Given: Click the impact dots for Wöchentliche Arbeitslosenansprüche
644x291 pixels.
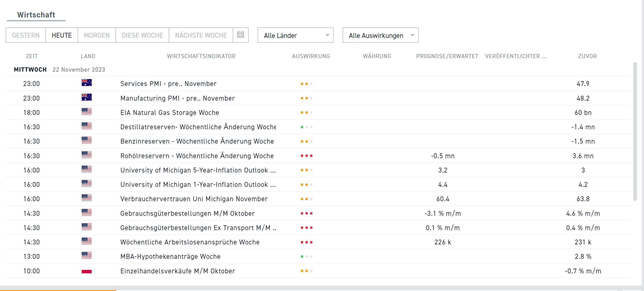Looking at the screenshot, I should point(307,242).
